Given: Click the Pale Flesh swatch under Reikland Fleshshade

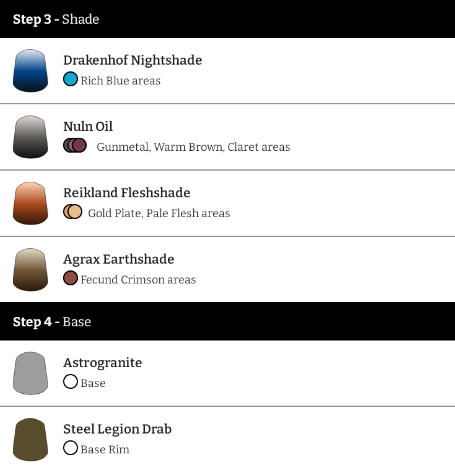Looking at the screenshot, I should pyautogui.click(x=75, y=212).
